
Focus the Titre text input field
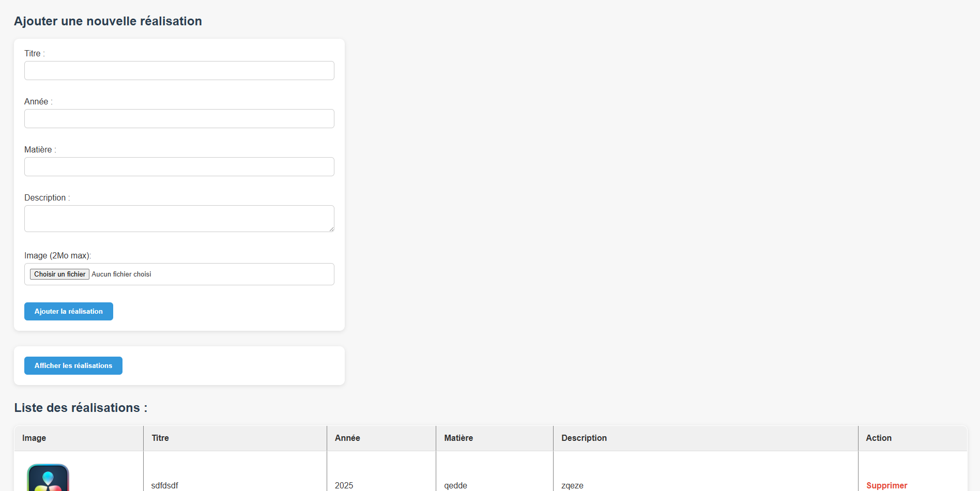click(x=179, y=71)
